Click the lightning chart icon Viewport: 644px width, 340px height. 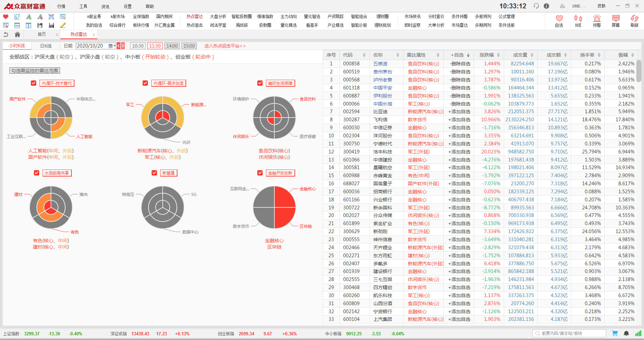[17, 17]
